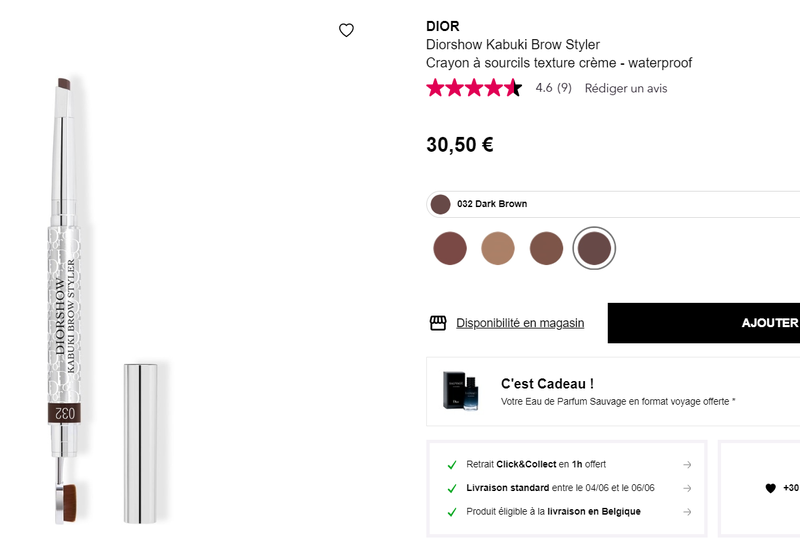Click the DIOR brand name
Image resolution: width=800 pixels, height=547 pixels.
click(443, 26)
